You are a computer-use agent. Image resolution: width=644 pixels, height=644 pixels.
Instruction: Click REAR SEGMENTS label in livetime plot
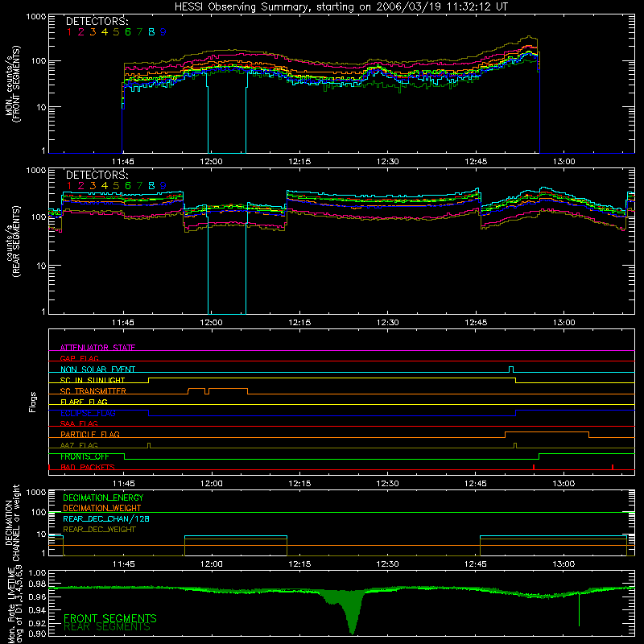coord(107,627)
